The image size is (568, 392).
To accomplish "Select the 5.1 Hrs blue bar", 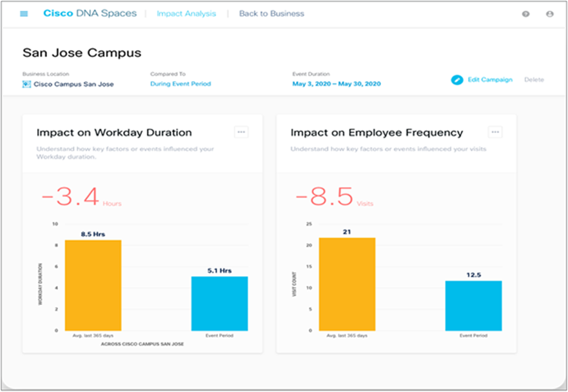I will click(219, 304).
